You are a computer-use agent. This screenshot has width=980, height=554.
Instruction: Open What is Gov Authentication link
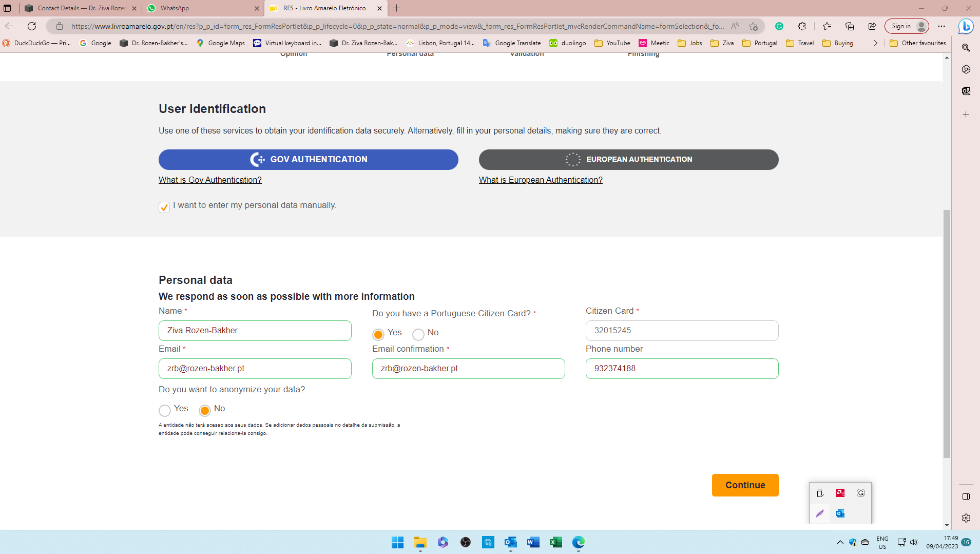[x=210, y=180]
